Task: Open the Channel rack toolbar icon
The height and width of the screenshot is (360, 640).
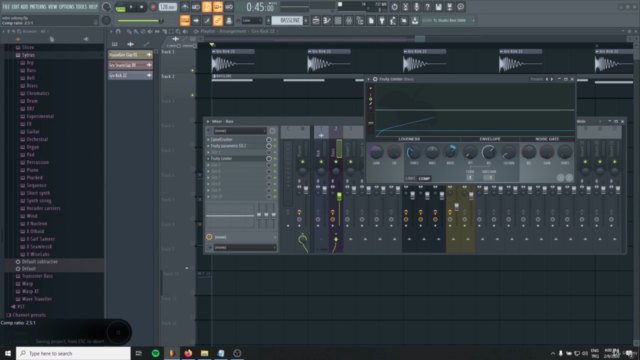Action: (338, 20)
